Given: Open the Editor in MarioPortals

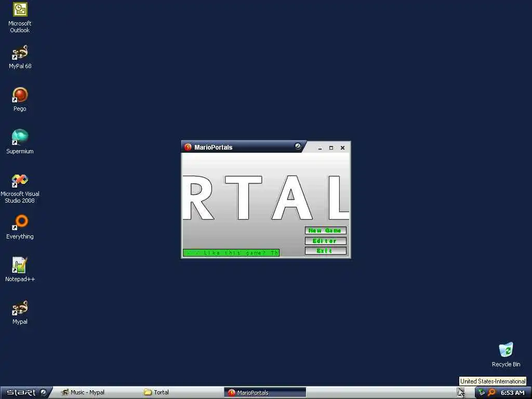Looking at the screenshot, I should point(325,241).
